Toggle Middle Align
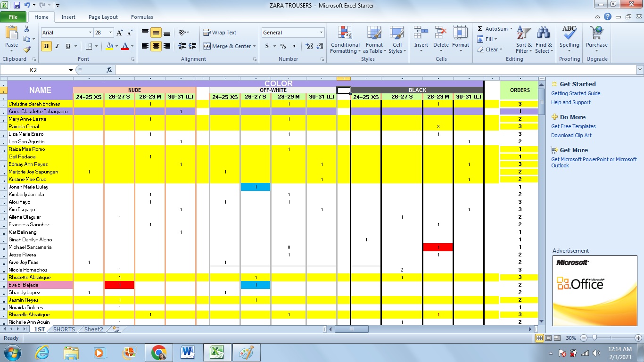The width and height of the screenshot is (644, 362). 156,33
